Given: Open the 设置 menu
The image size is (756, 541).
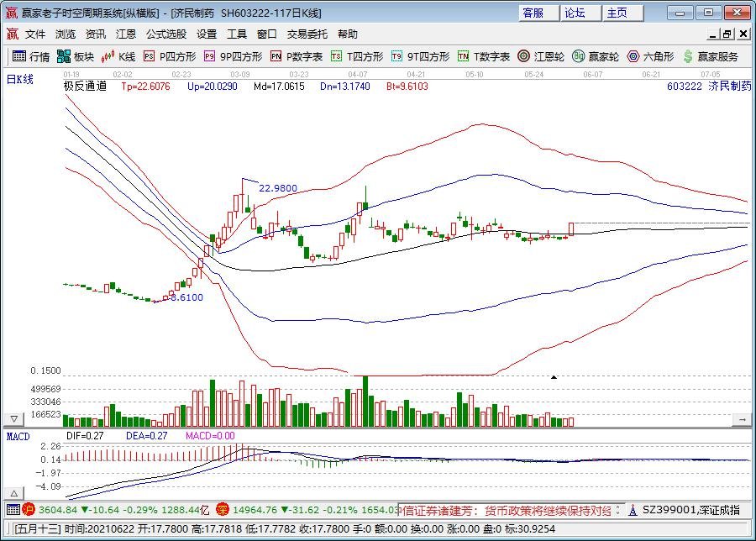Looking at the screenshot, I should [207, 34].
